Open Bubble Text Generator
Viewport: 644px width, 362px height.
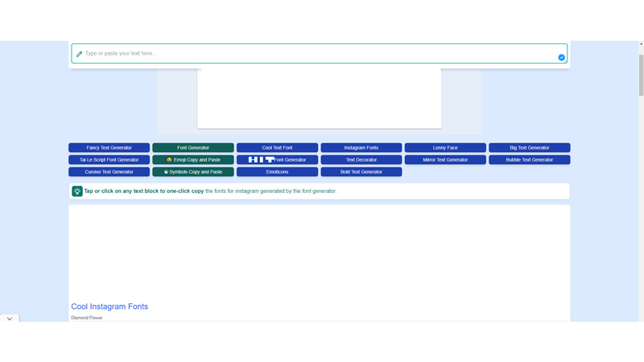click(530, 159)
